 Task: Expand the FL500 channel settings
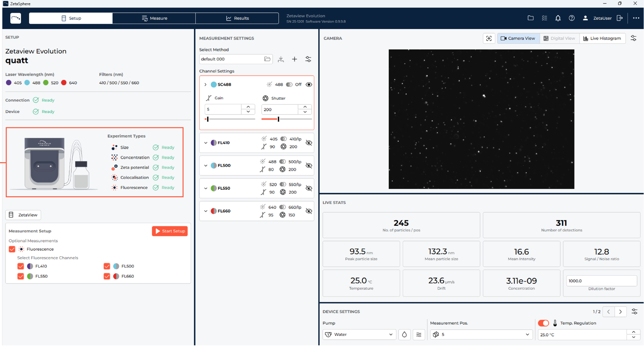coord(206,166)
